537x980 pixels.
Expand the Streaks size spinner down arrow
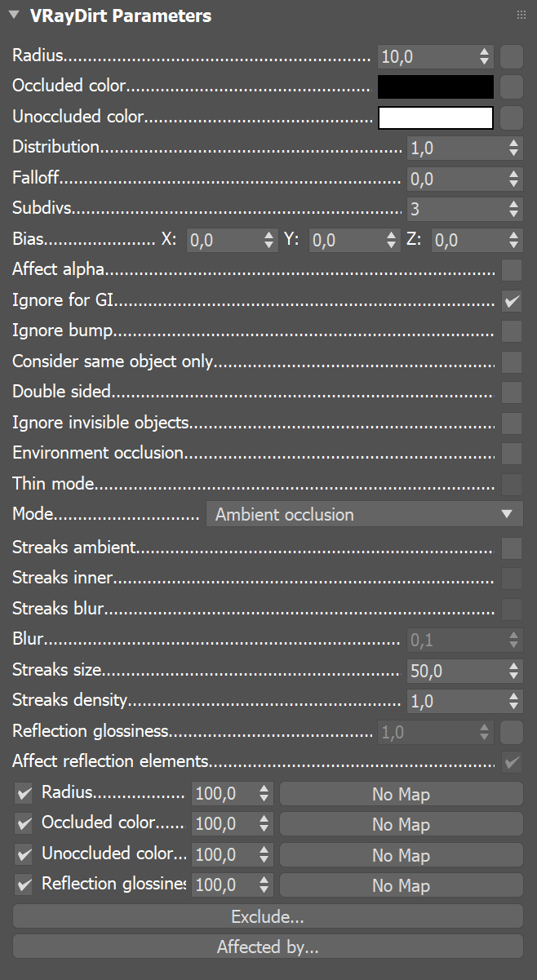[513, 675]
